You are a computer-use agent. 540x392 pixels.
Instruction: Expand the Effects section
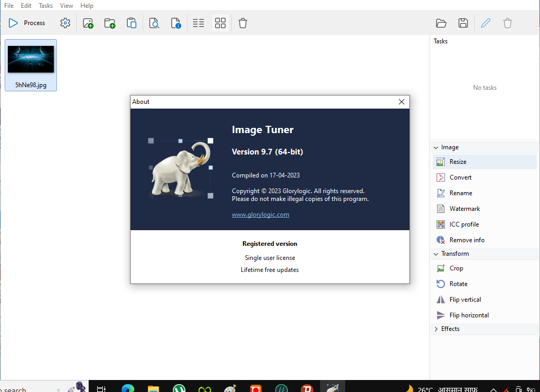(485, 329)
